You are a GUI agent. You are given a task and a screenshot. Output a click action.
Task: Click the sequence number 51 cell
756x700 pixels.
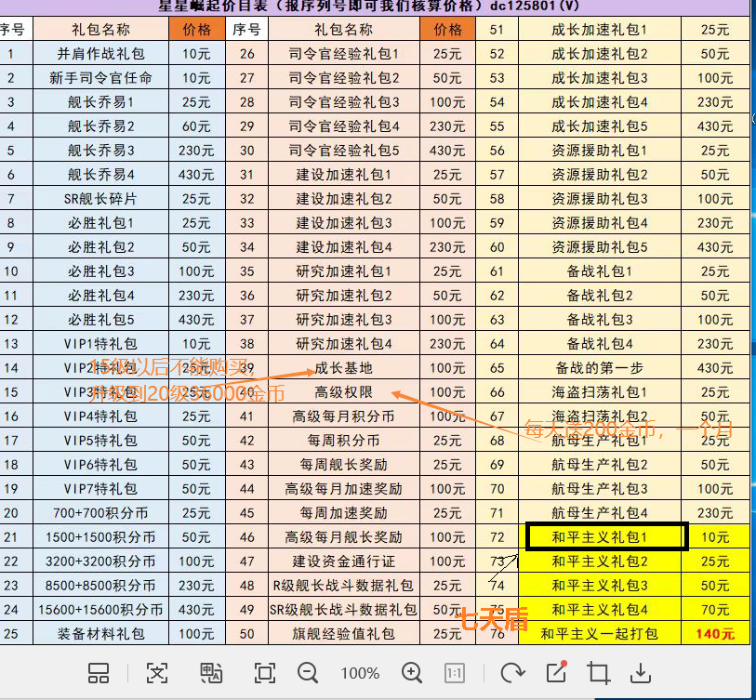[x=497, y=30]
